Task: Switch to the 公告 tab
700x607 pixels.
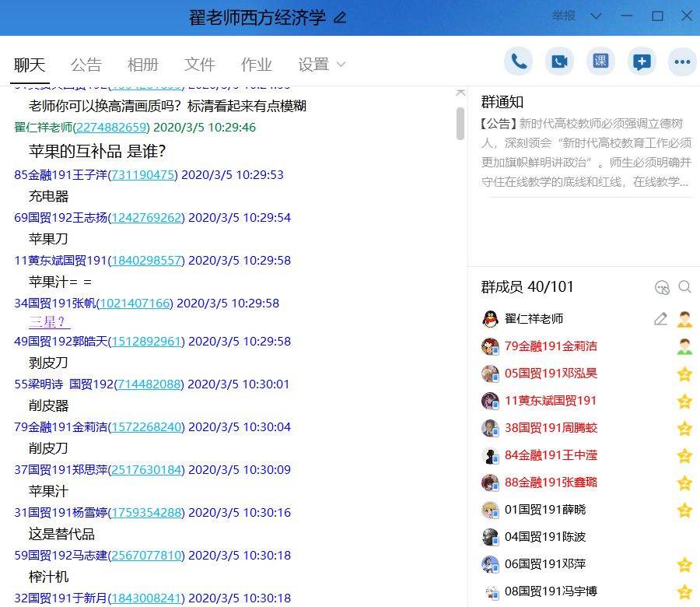Action: (x=86, y=65)
